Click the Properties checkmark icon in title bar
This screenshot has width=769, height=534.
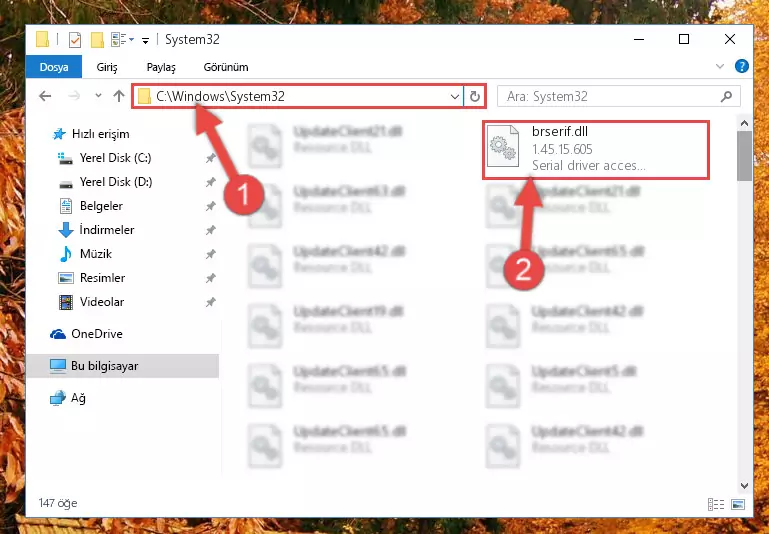click(75, 40)
